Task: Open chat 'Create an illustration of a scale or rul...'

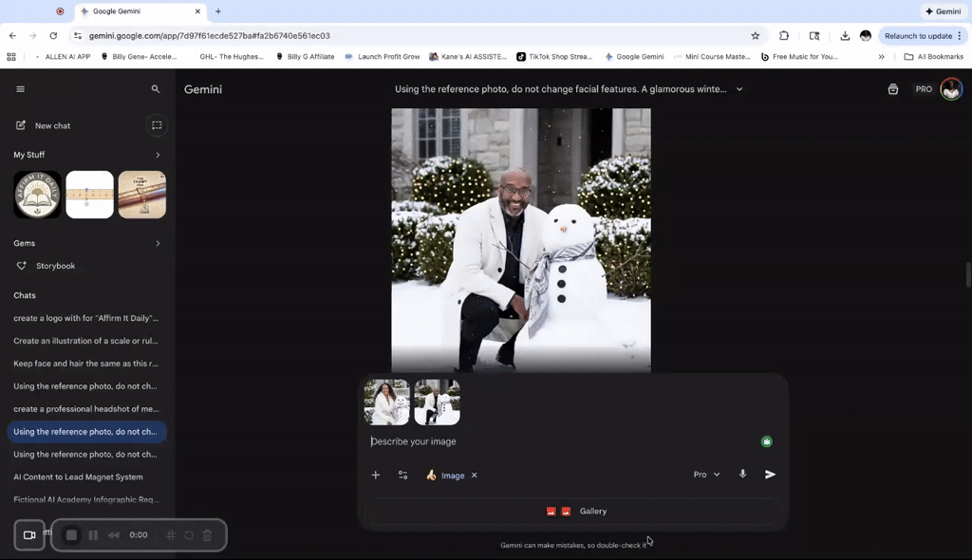Action: 86,341
